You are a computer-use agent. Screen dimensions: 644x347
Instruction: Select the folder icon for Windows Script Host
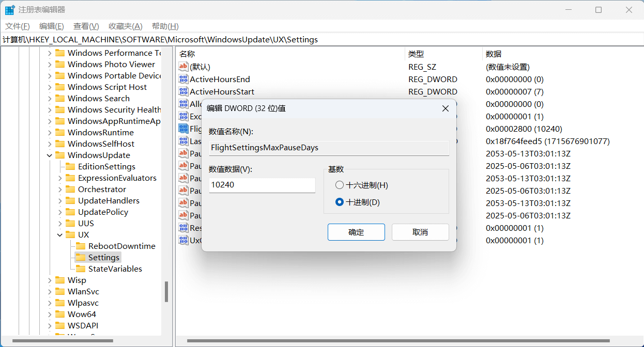(60, 87)
